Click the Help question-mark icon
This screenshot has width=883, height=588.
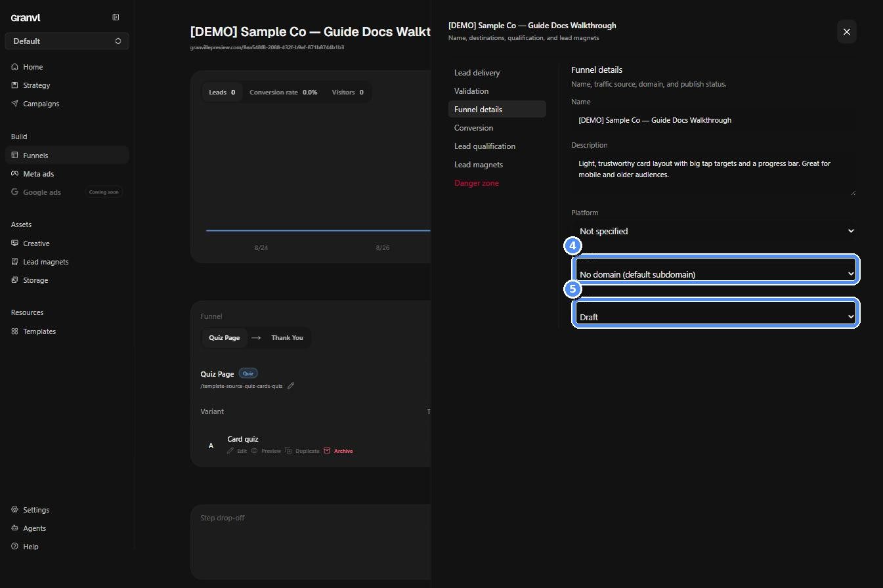tap(14, 547)
